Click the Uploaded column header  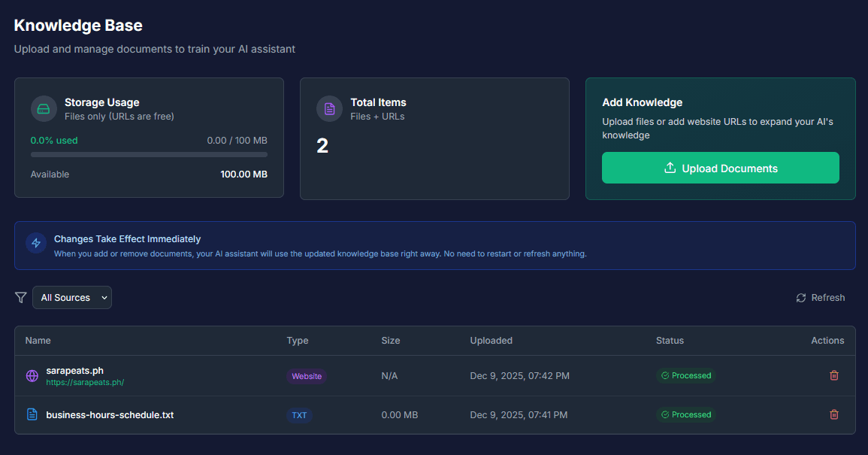point(491,341)
